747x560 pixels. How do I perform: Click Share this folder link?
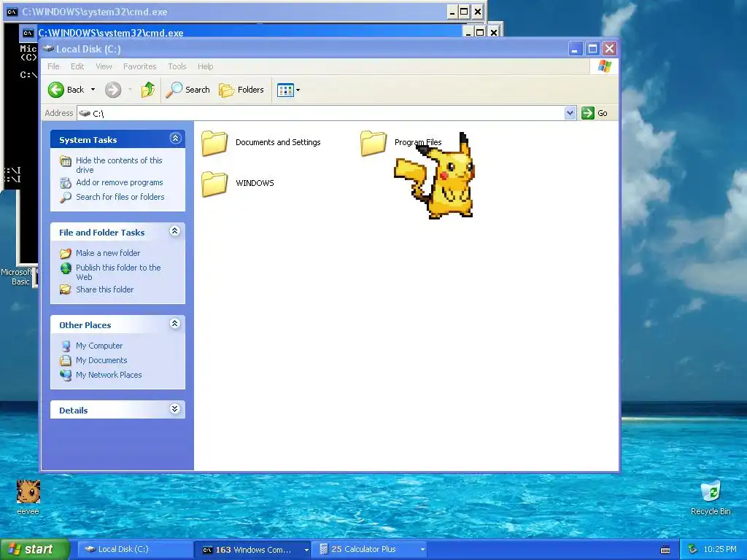[105, 289]
